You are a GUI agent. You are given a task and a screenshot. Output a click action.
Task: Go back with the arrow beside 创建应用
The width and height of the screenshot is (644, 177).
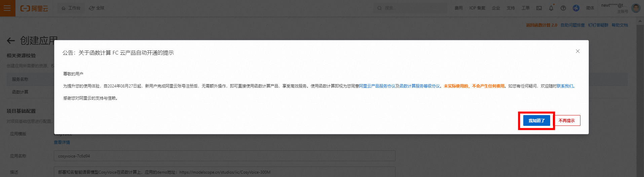tap(11, 41)
